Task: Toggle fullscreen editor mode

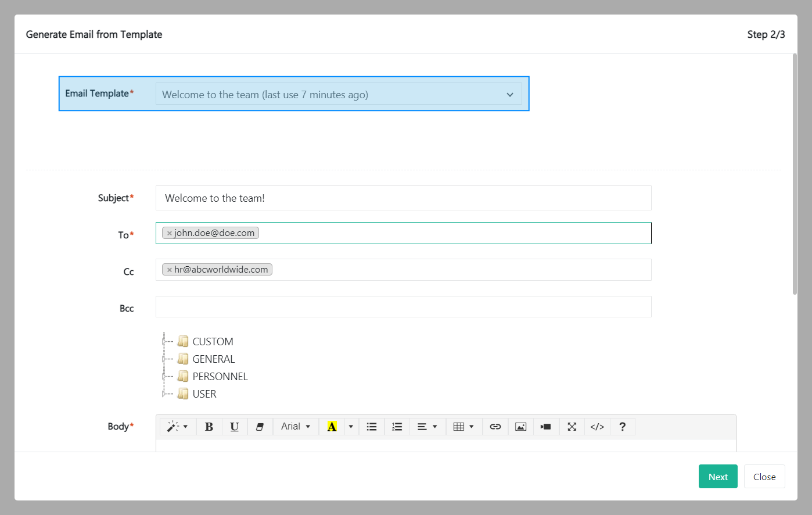Action: [x=572, y=427]
